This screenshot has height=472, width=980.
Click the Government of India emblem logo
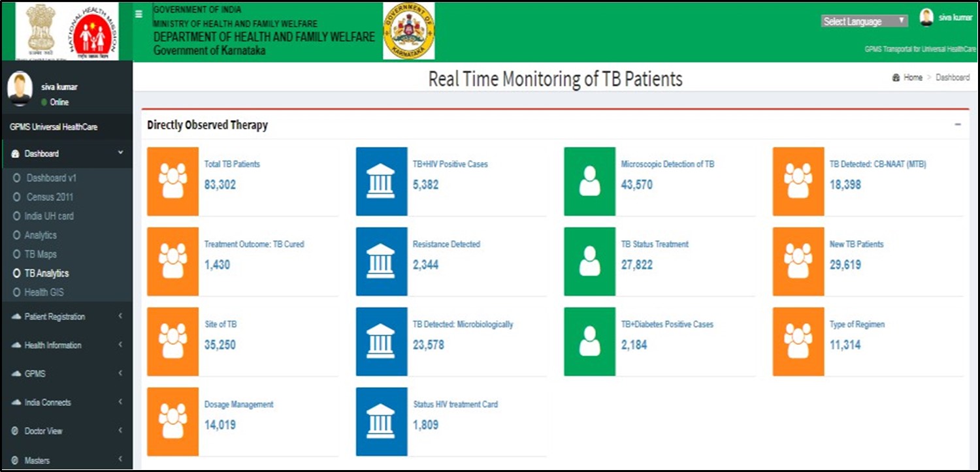pyautogui.click(x=41, y=31)
